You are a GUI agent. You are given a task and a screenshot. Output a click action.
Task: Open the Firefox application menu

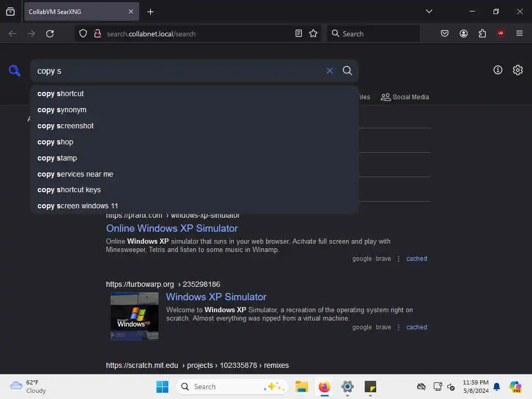(519, 33)
